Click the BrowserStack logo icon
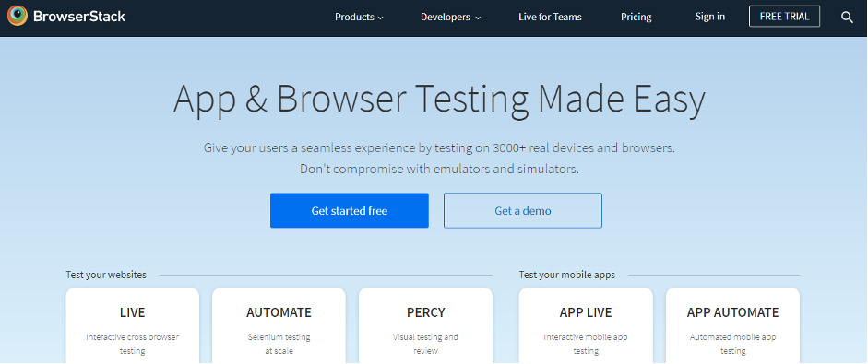 coord(18,16)
